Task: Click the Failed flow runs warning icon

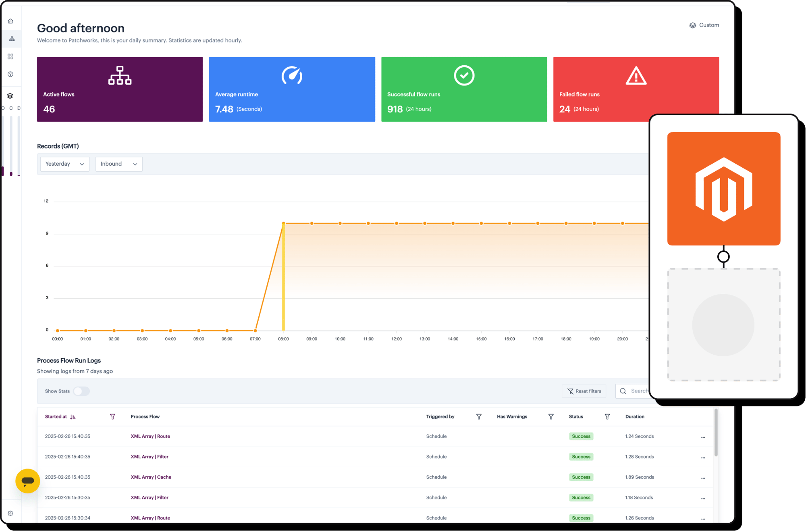Action: coord(636,75)
